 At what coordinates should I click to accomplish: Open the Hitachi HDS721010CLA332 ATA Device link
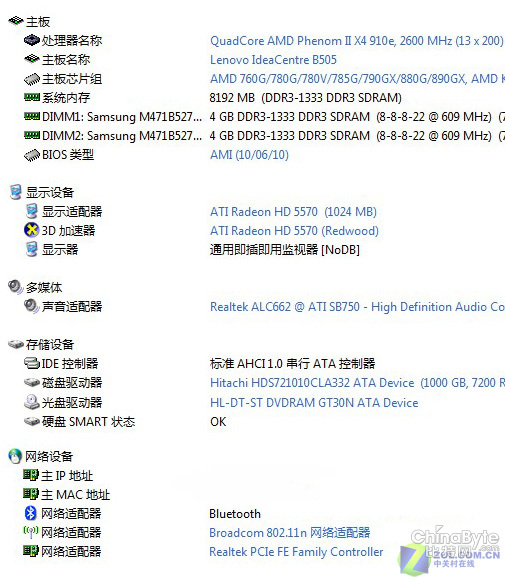[x=357, y=383]
